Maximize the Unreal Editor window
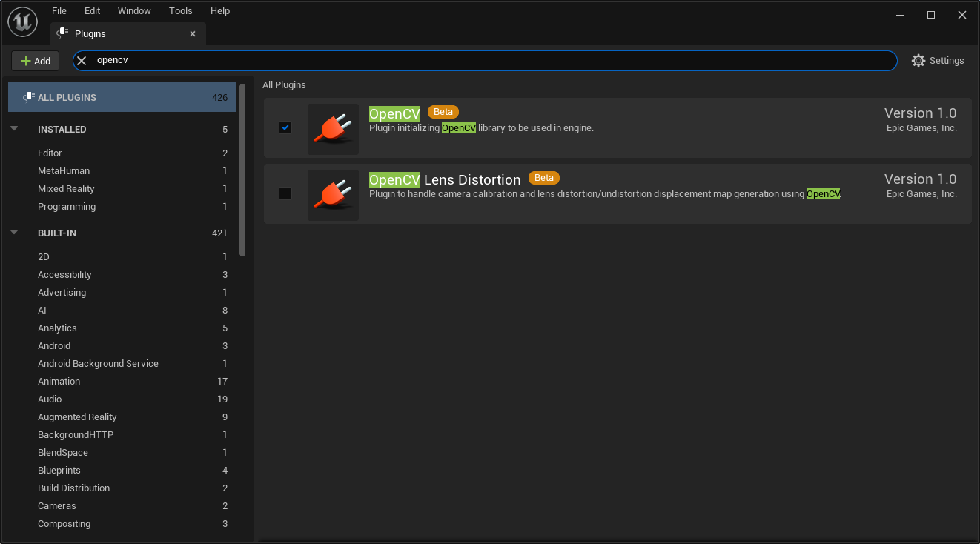Screen dimensions: 980x544 click(x=931, y=15)
